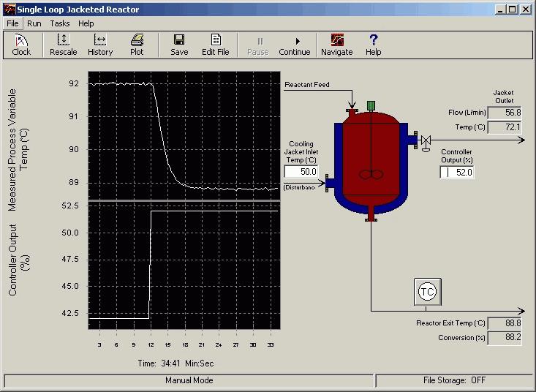
Task: Click the (Disturbance) label
Action: [x=299, y=187]
